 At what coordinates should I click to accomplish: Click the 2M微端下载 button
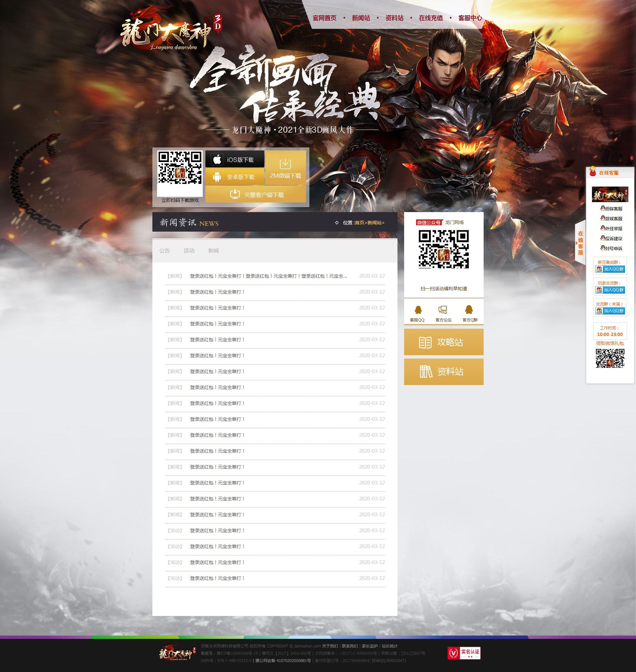pyautogui.click(x=286, y=168)
